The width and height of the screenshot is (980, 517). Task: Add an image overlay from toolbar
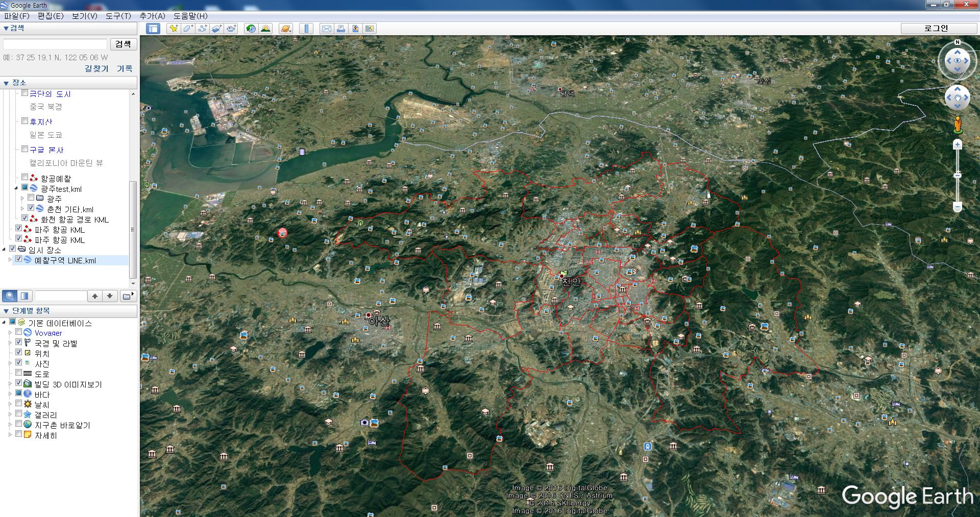coord(217,29)
